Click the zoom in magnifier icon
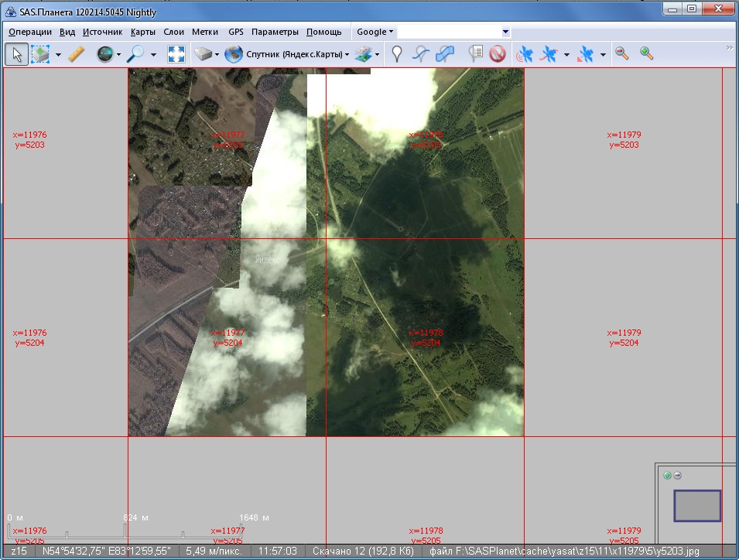Screen dimensions: 739x560 (x=646, y=53)
